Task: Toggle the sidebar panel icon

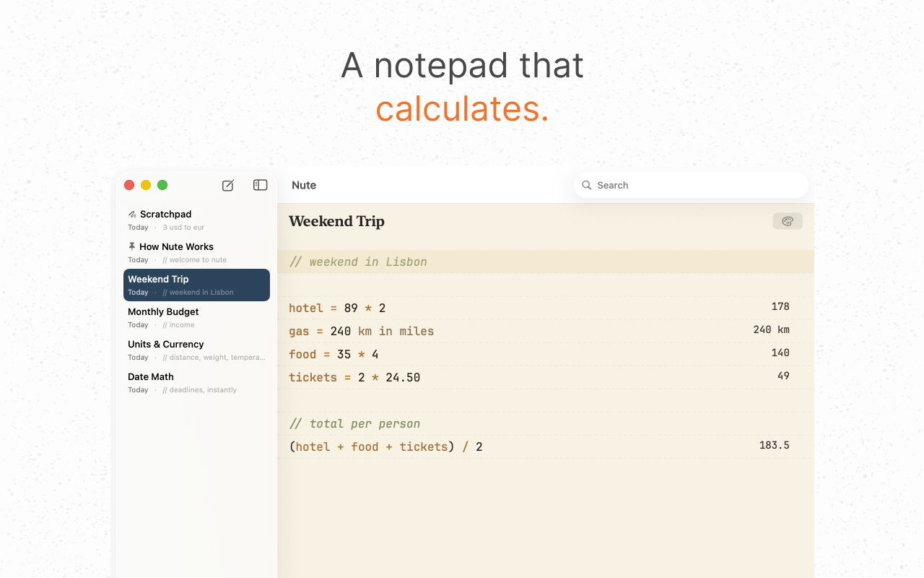Action: pos(261,185)
